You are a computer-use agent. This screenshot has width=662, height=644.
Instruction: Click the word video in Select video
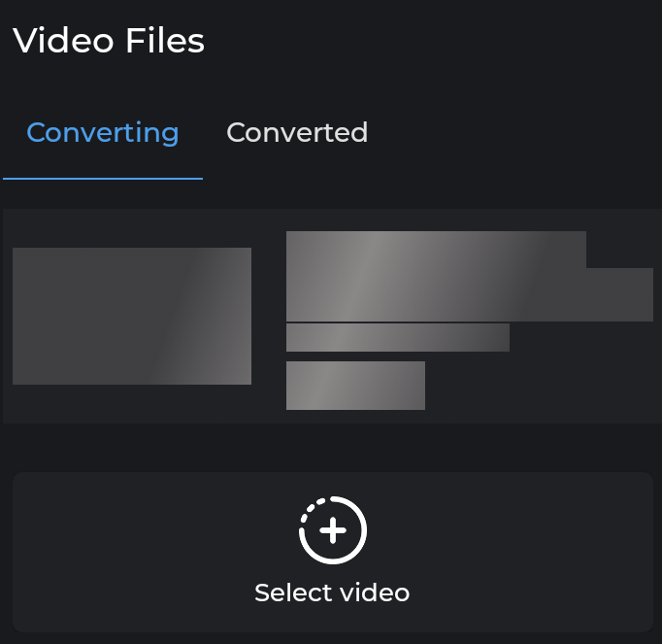coord(375,593)
